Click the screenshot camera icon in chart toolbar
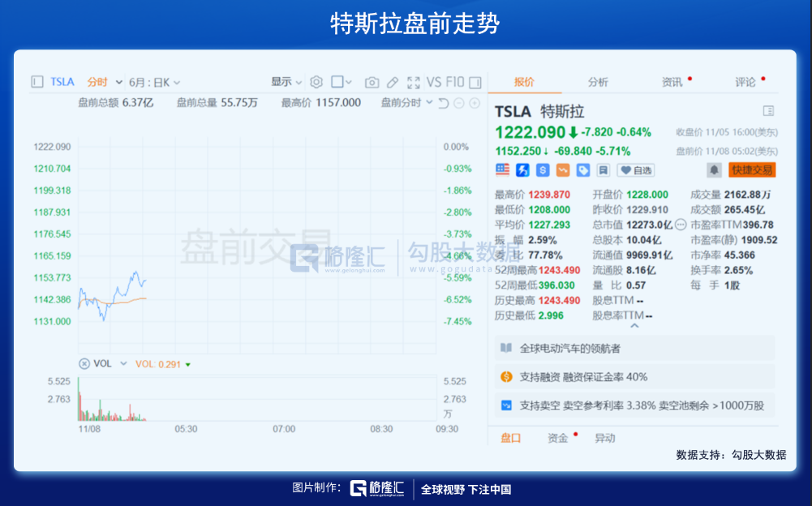 point(372,82)
